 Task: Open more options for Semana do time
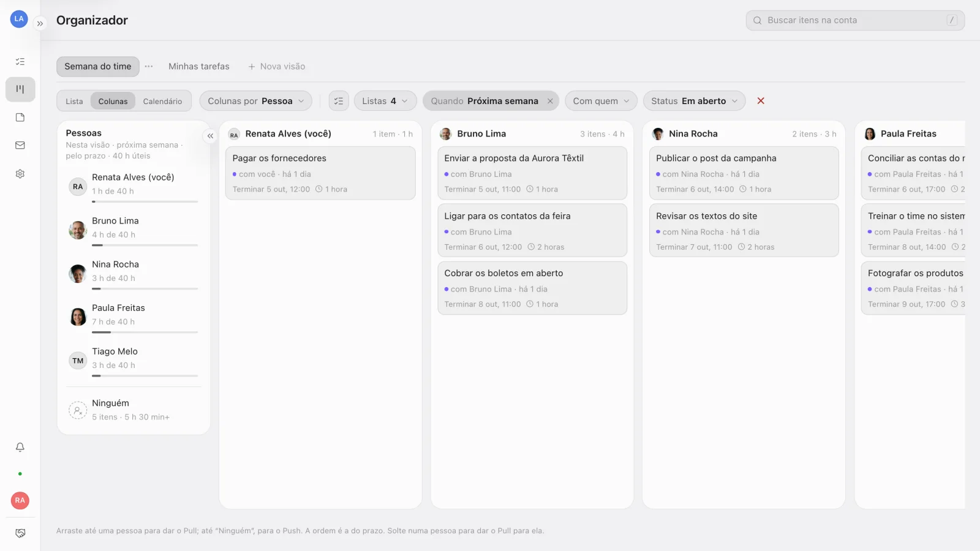(149, 66)
